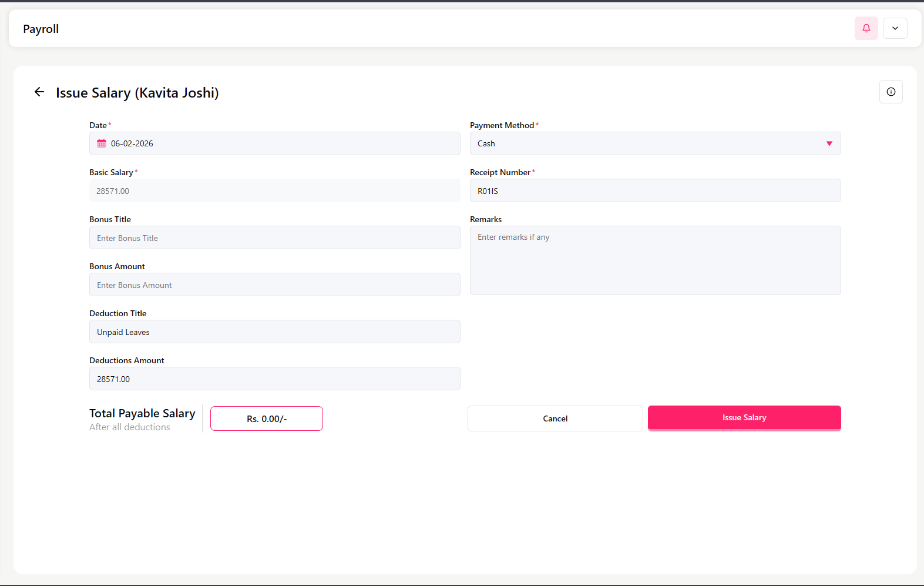
Task: Click the Payroll page title
Action: [41, 29]
